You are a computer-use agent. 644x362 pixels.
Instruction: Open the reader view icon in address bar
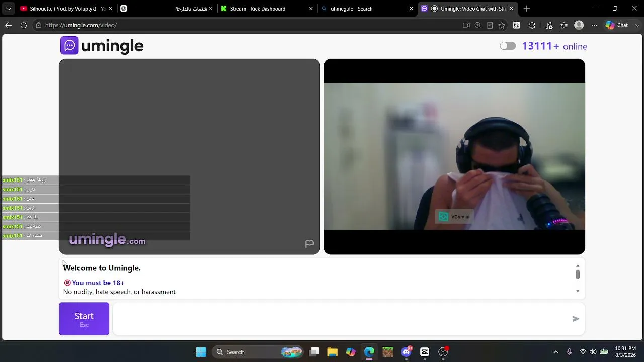click(x=490, y=25)
